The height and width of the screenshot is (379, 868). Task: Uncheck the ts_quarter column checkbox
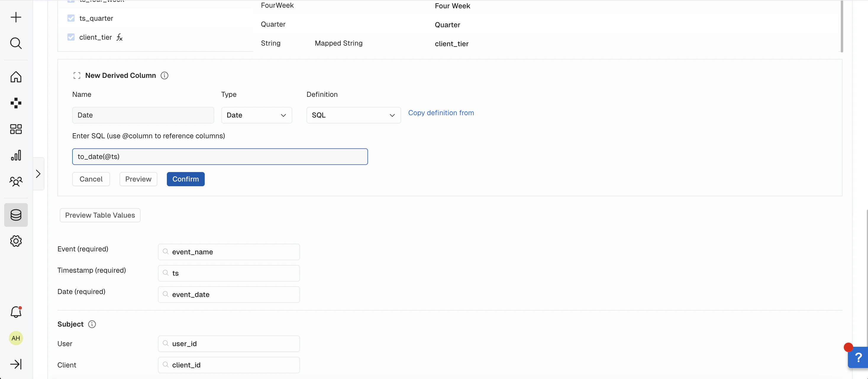tap(71, 18)
